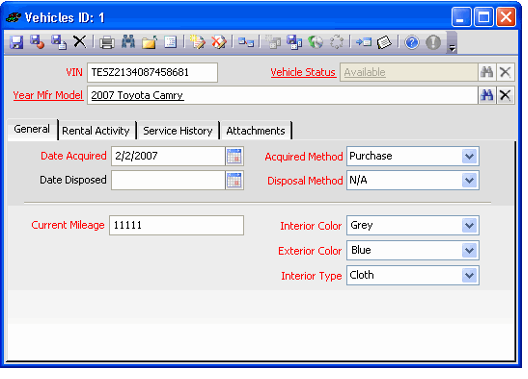Click the binoculars Find icon in toolbar

point(128,42)
